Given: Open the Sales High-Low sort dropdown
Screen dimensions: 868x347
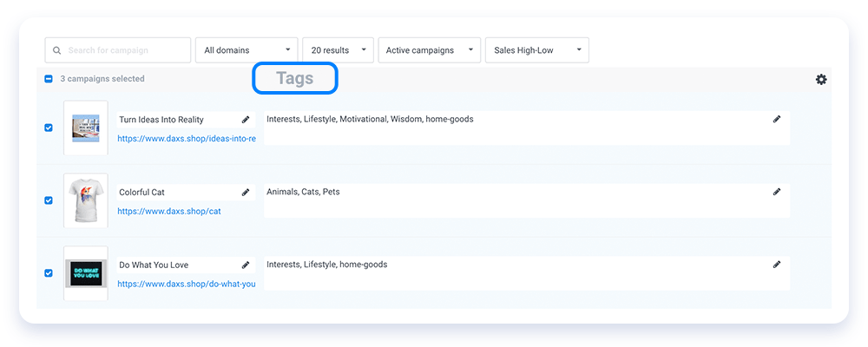Looking at the screenshot, I should click(537, 50).
